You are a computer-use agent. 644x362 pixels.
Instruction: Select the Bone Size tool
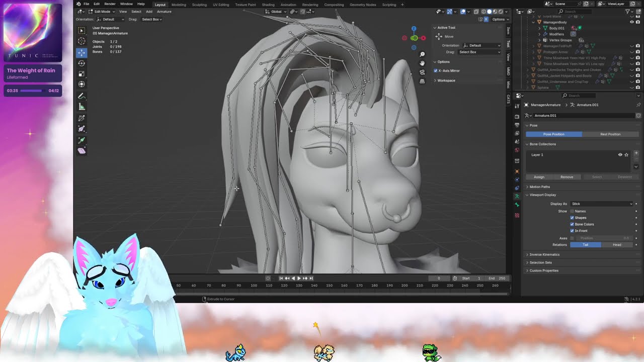tap(82, 129)
